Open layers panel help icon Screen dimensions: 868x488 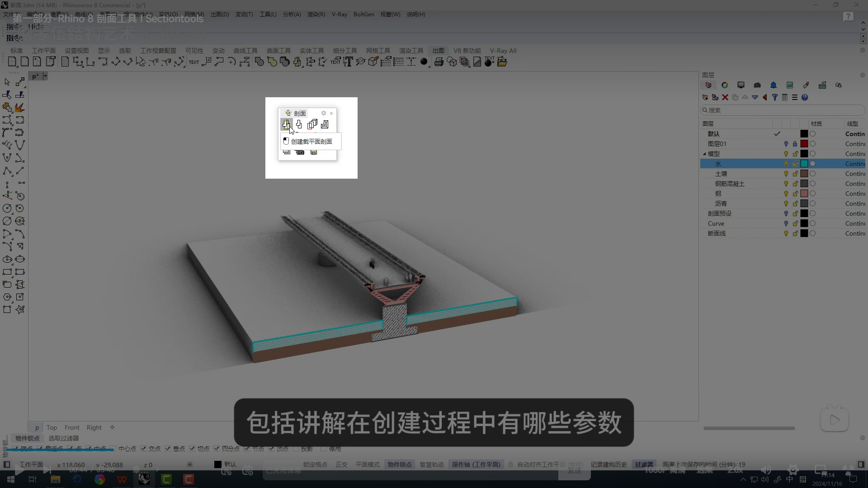pyautogui.click(x=805, y=97)
